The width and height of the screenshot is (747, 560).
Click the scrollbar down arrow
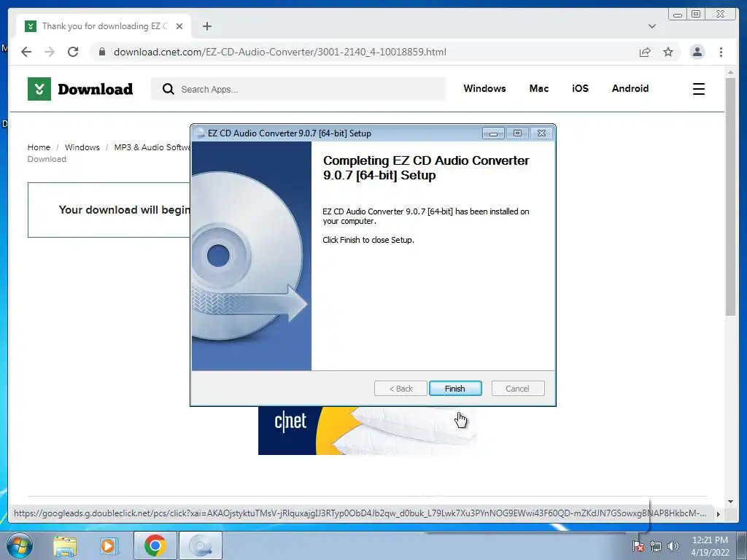coord(730,501)
